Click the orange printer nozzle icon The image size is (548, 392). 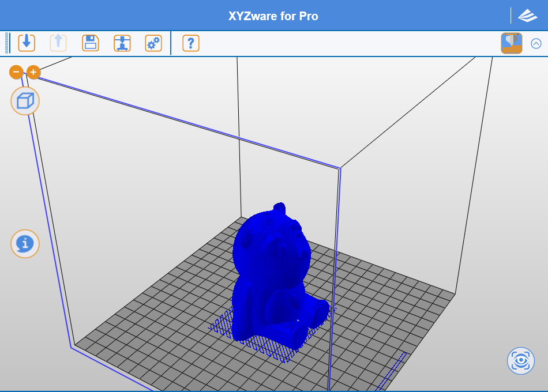[511, 43]
